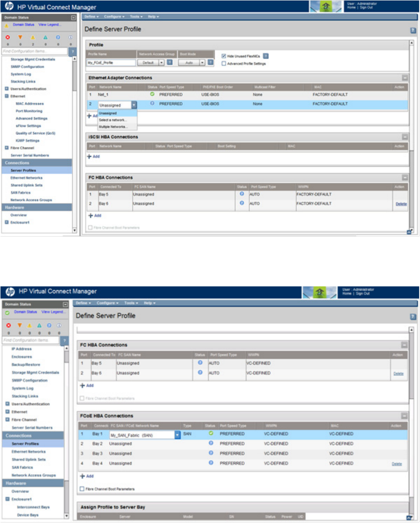Expand the Users/Authentication tree node in the top window

pos(7,89)
